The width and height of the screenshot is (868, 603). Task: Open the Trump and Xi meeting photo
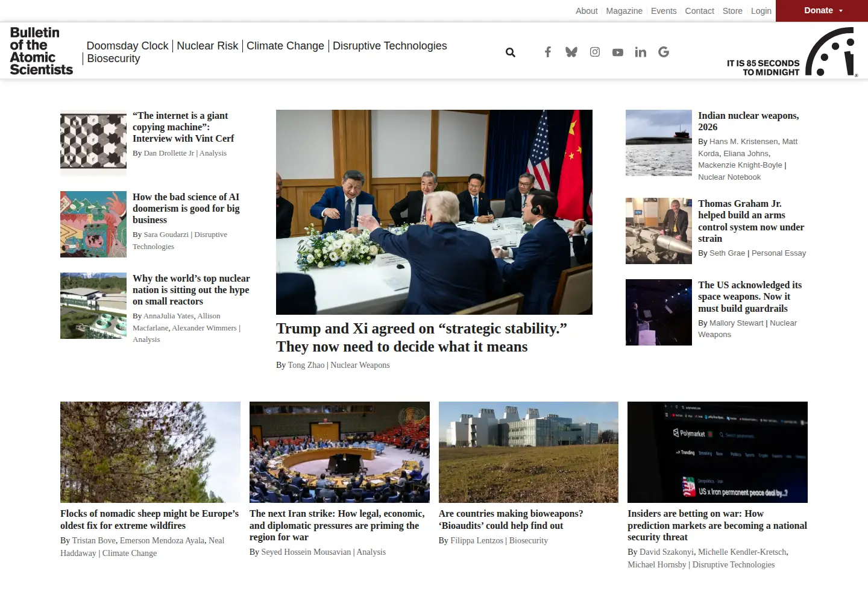click(434, 212)
